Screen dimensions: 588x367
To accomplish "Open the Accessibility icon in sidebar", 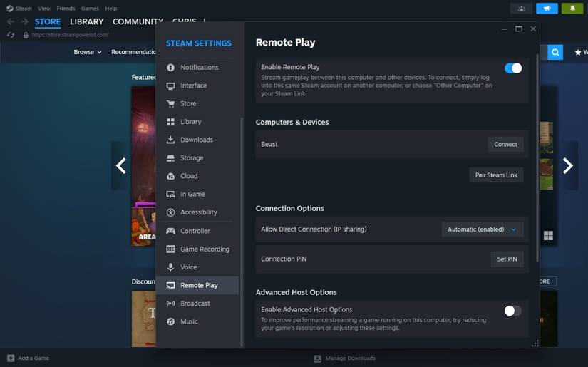I will (170, 212).
